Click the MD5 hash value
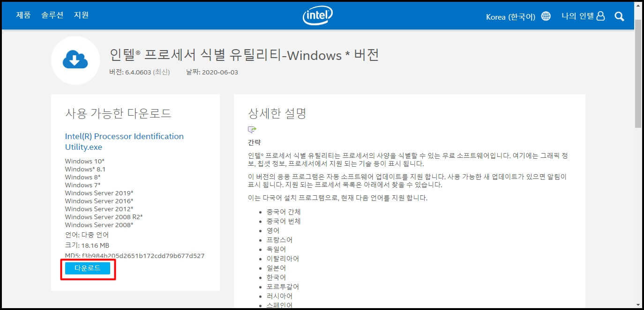Image resolution: width=644 pixels, height=310 pixels. 143,256
